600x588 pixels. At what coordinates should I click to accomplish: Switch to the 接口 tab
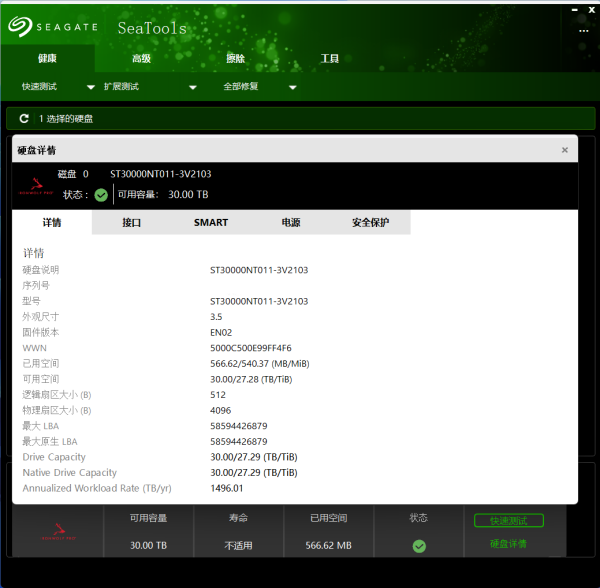[x=132, y=223]
